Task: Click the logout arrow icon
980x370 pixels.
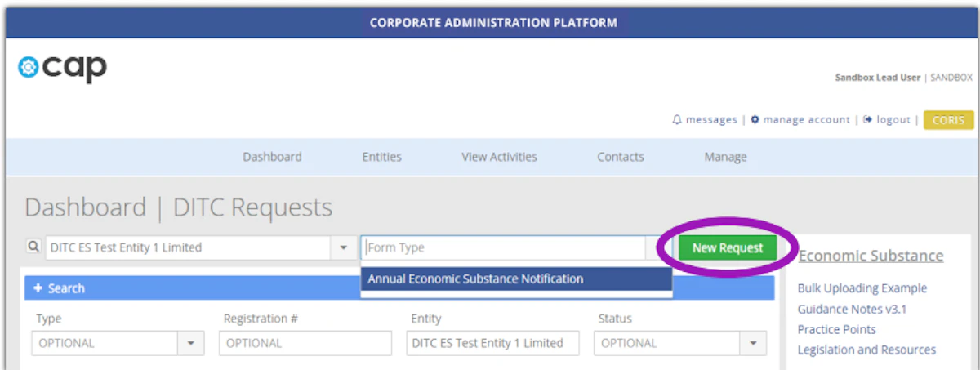Action: pyautogui.click(x=868, y=120)
